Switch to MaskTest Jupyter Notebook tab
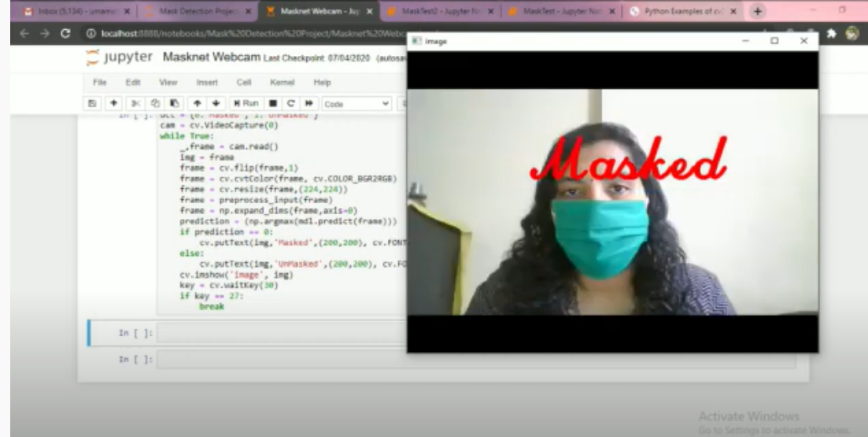Viewport: 868px width, 437px height. coord(562,11)
